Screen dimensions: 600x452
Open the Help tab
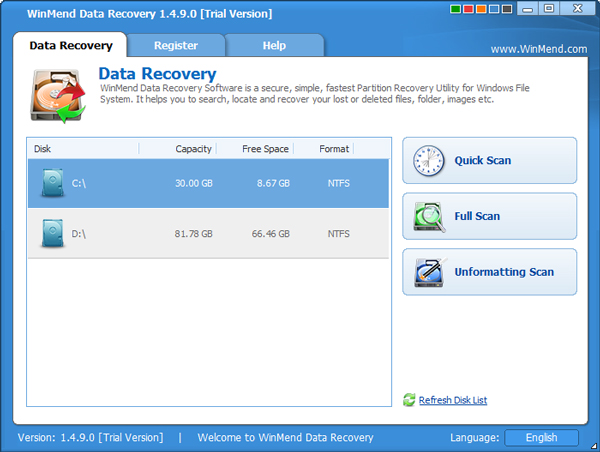(x=274, y=45)
